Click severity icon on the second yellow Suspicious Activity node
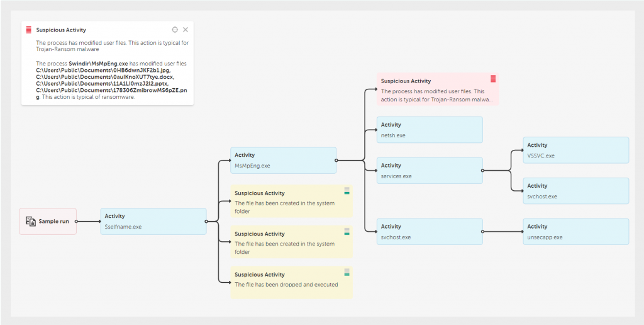644x325 pixels. (347, 232)
